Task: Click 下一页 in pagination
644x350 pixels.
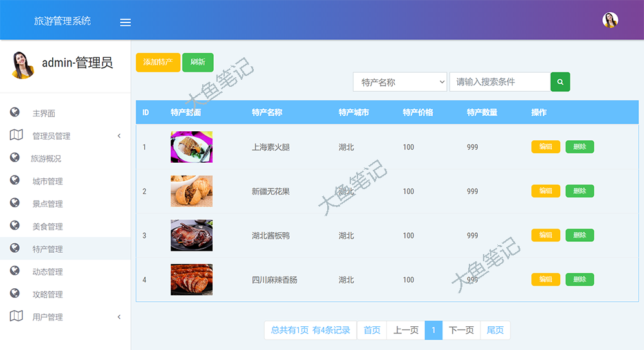Action: point(461,330)
